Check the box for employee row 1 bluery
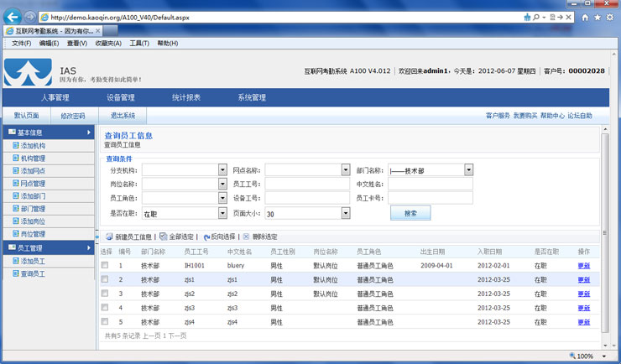This screenshot has height=364, width=621. 105,265
